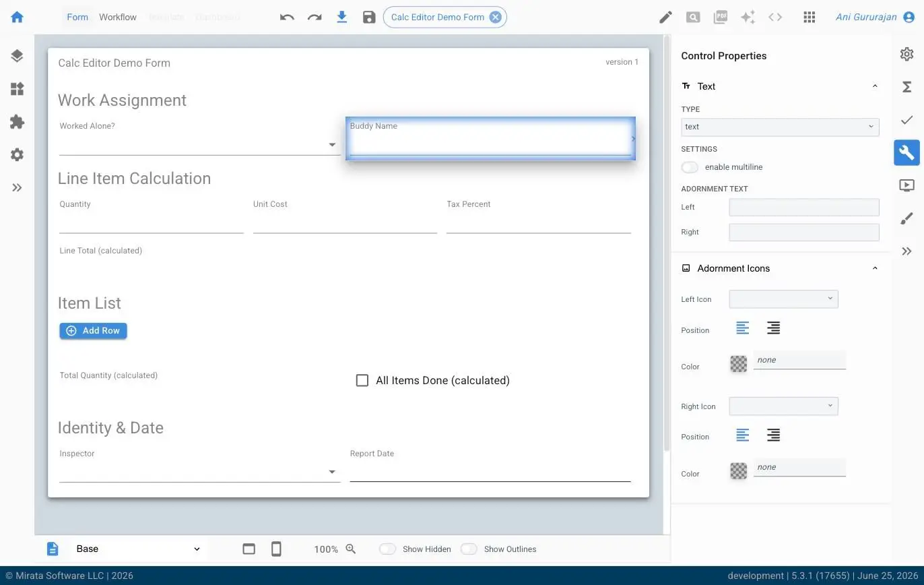Click the Left Icon color none field
The width and height of the screenshot is (924, 585).
coord(799,360)
